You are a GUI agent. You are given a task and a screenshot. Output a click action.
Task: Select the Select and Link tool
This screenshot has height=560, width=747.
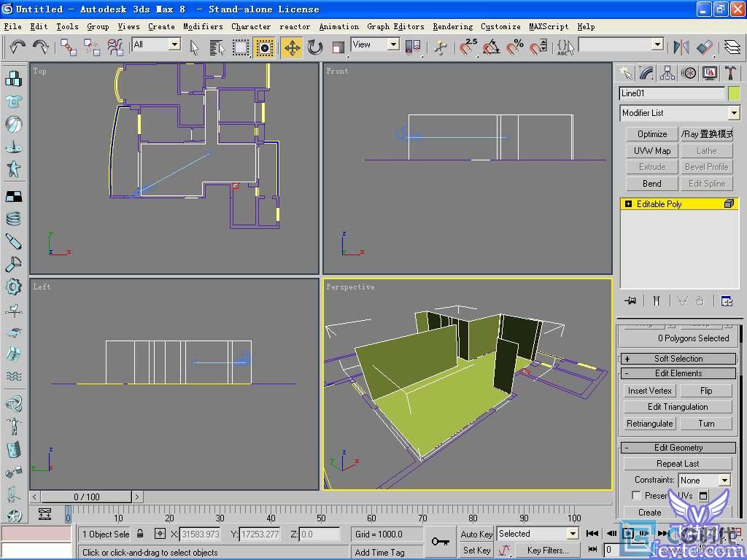[x=69, y=47]
